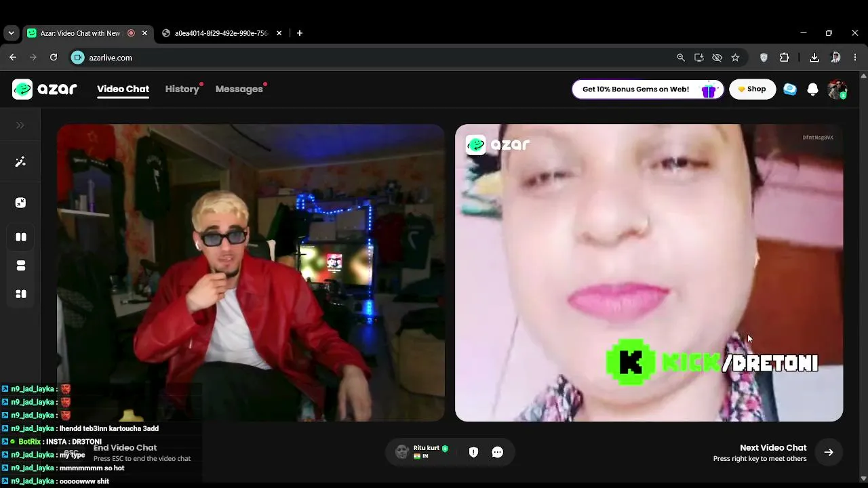The width and height of the screenshot is (868, 488).
Task: Report the user with the shield icon
Action: click(x=473, y=452)
